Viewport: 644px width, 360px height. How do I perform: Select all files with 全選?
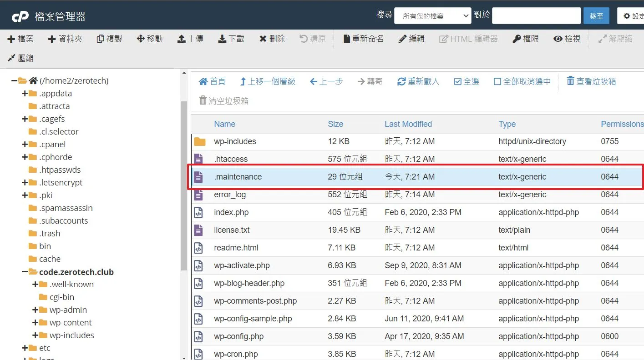tap(467, 81)
